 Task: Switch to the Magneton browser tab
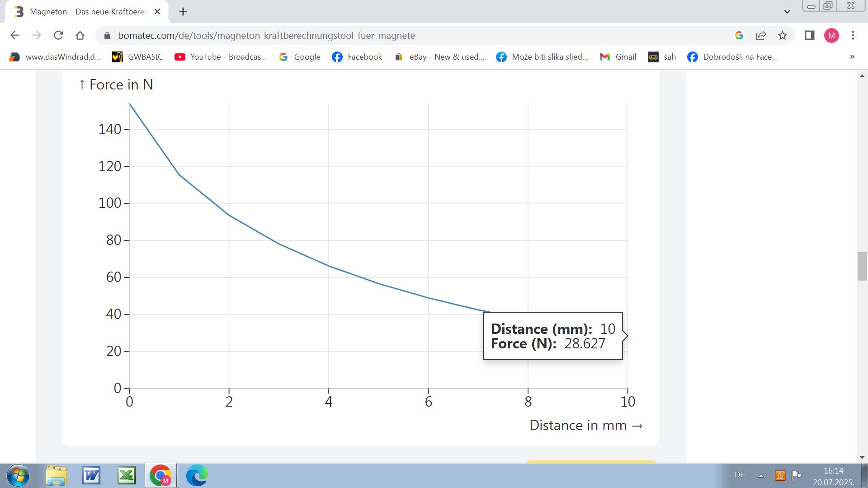point(88,12)
